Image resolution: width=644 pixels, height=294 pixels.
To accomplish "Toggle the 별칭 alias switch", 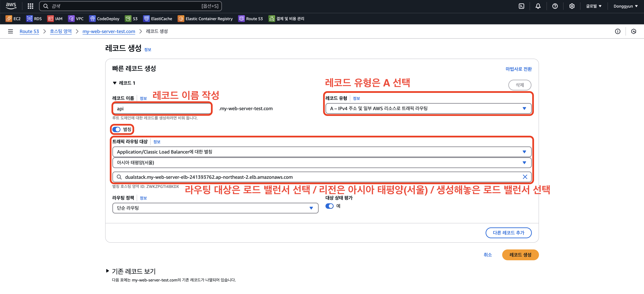I will pos(117,129).
